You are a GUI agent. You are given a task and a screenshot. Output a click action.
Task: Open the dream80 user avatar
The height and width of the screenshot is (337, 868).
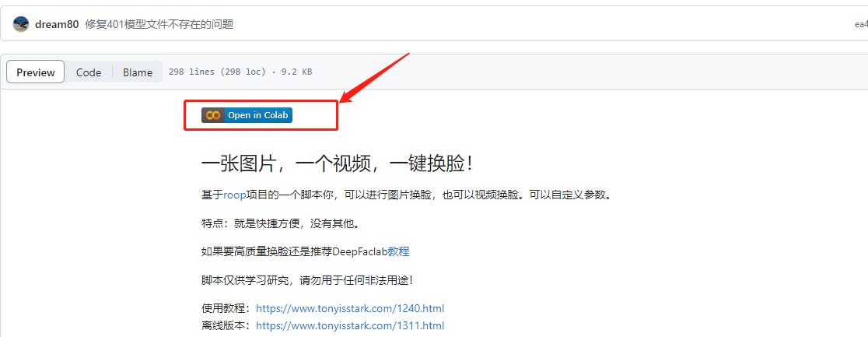21,24
